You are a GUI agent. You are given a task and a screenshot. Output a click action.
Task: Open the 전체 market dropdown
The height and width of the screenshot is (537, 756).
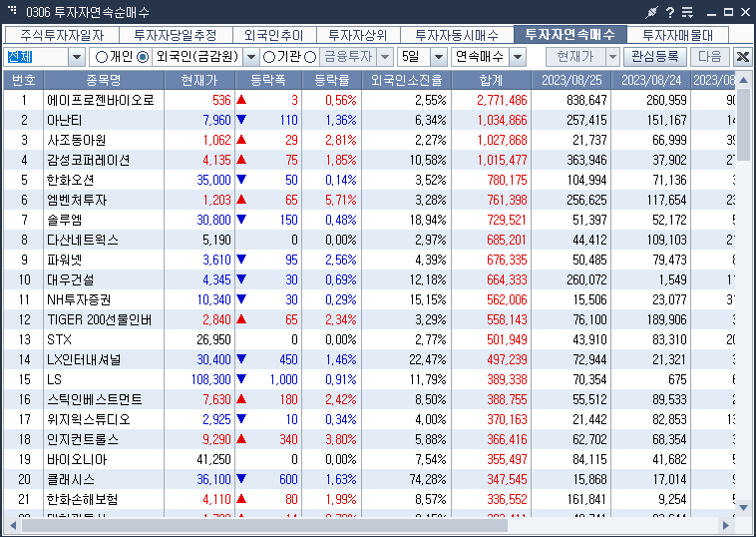[x=76, y=57]
